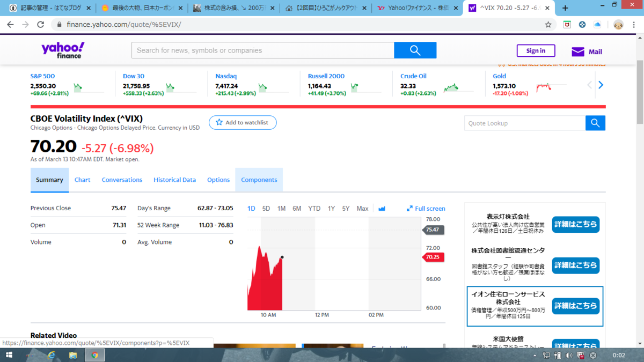Select the 1D chart range

(x=251, y=209)
